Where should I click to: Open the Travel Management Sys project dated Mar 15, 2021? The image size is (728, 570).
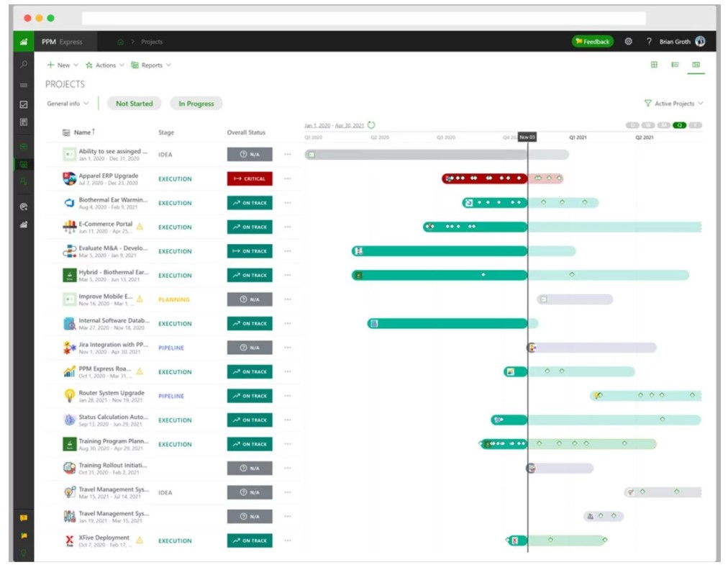point(114,489)
